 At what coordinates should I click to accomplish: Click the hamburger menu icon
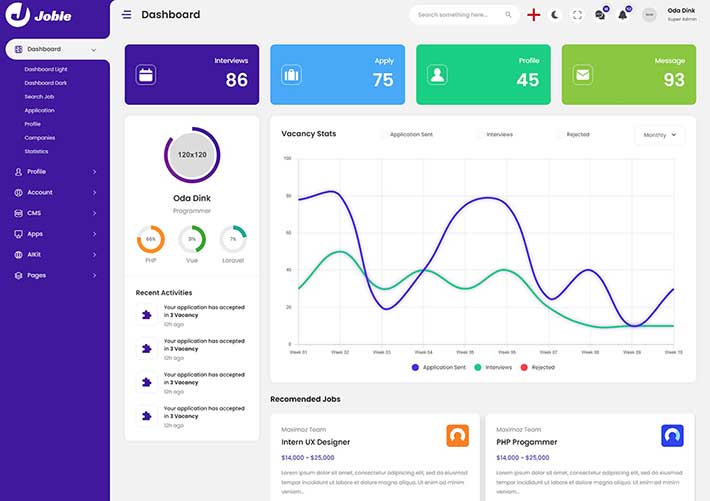click(x=126, y=15)
